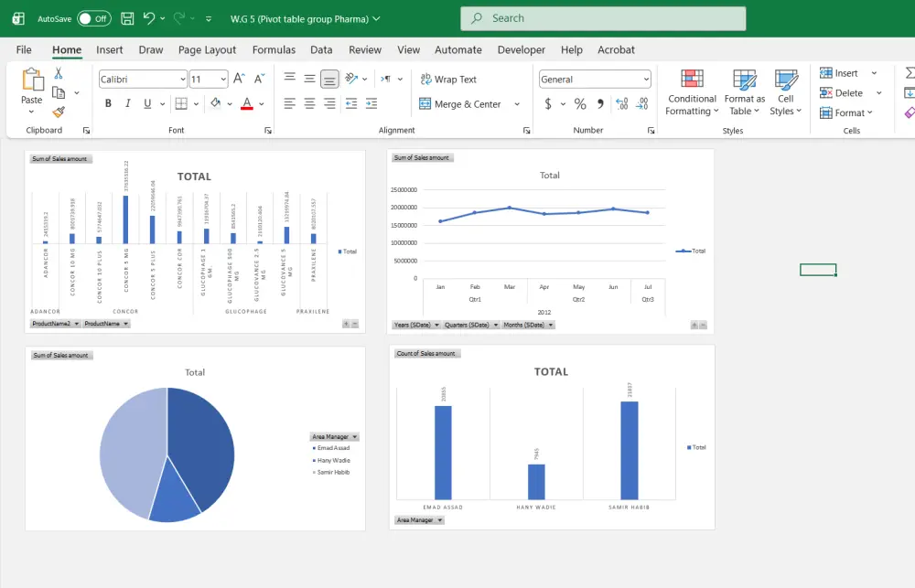Open the font size 11 dropdown

pyautogui.click(x=223, y=80)
